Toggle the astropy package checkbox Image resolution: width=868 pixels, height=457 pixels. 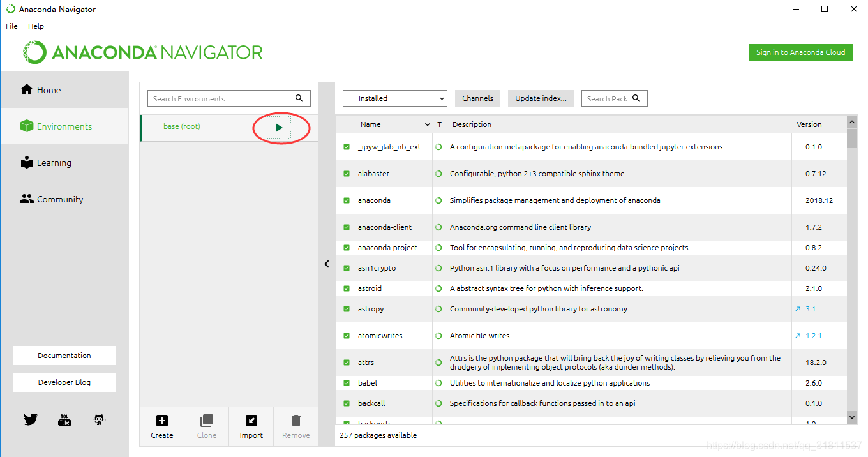pyautogui.click(x=347, y=309)
